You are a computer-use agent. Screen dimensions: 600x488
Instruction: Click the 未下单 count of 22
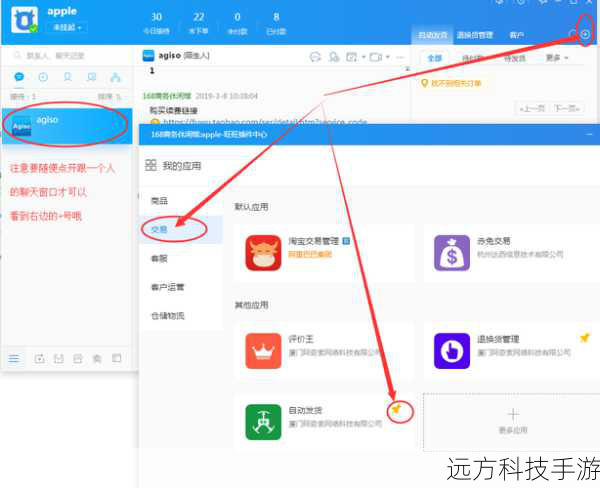tap(198, 23)
